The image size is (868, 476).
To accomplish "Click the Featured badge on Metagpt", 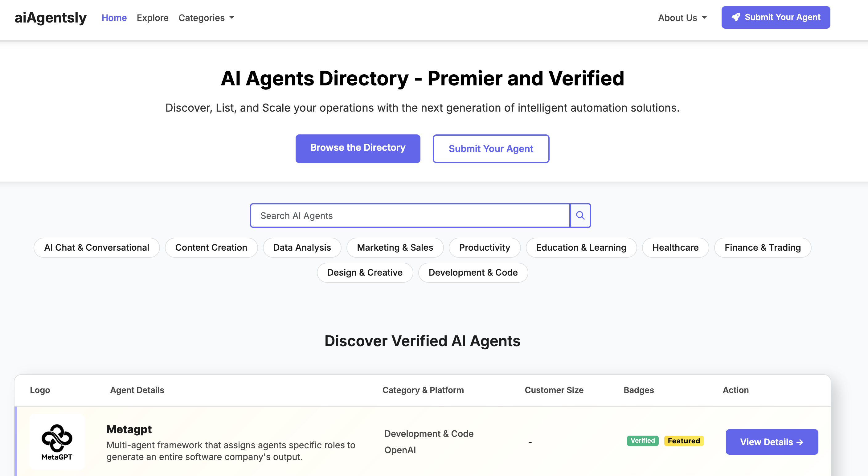I will click(684, 441).
